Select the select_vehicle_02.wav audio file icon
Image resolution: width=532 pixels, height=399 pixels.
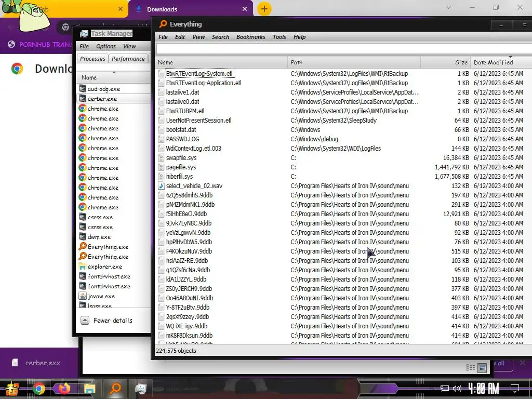tap(161, 186)
